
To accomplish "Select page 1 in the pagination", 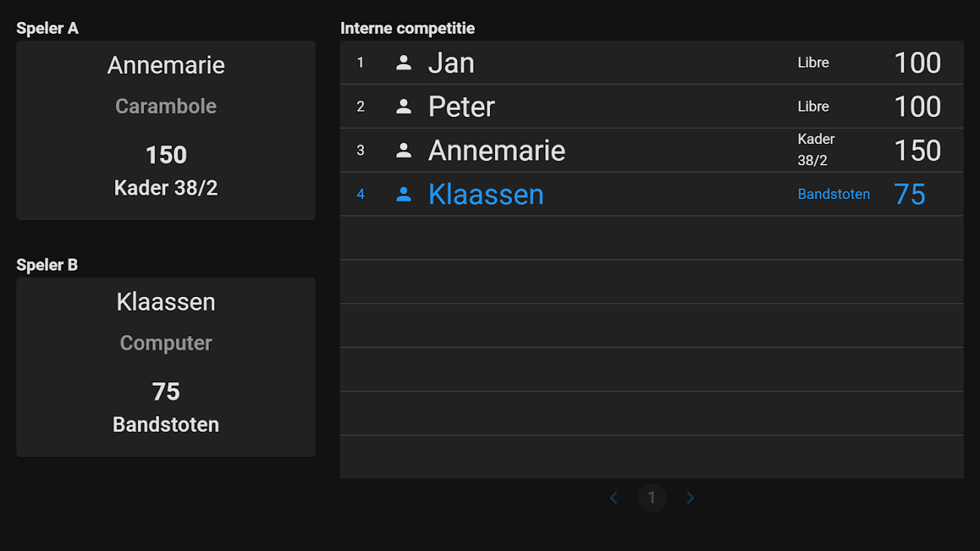I will (652, 498).
